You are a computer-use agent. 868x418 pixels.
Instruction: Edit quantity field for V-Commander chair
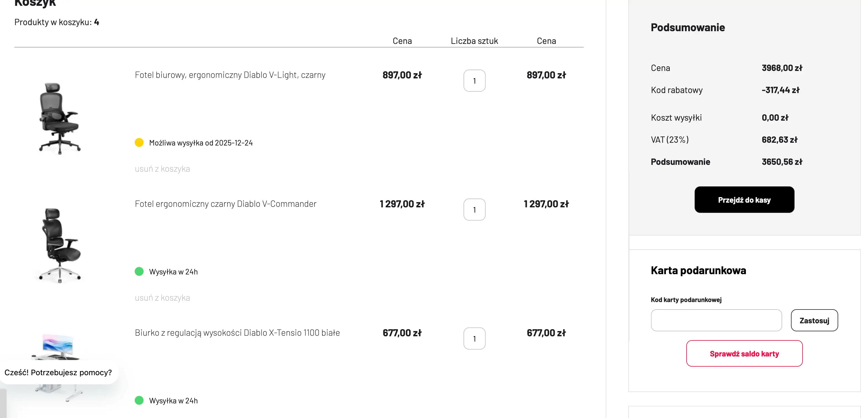474,210
